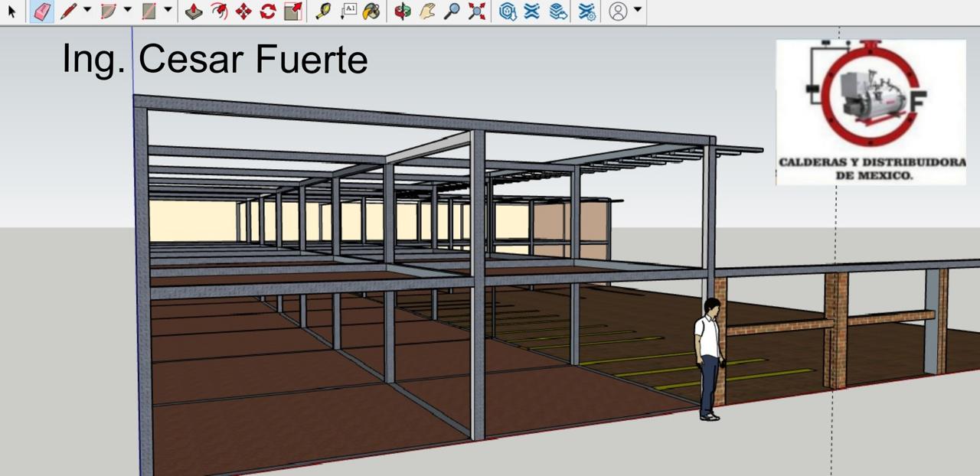Select the Scale tool
Image resolution: width=980 pixels, height=476 pixels.
tap(292, 11)
